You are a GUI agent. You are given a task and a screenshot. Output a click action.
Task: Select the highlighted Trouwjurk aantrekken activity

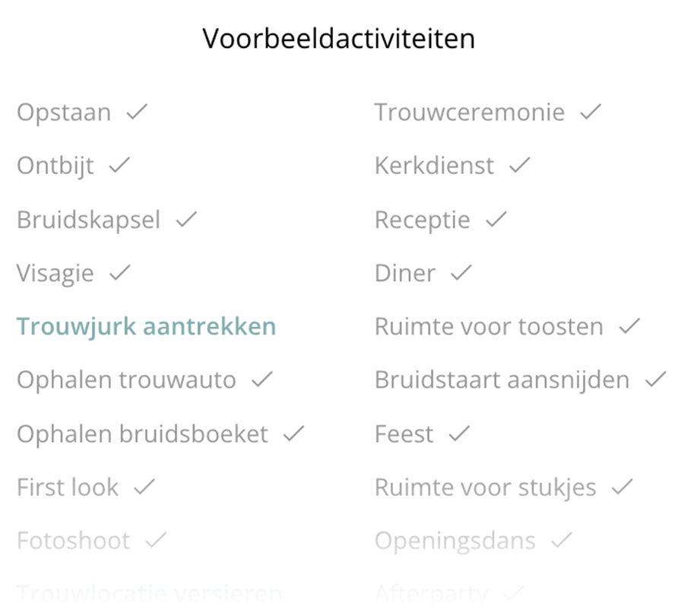pyautogui.click(x=146, y=327)
